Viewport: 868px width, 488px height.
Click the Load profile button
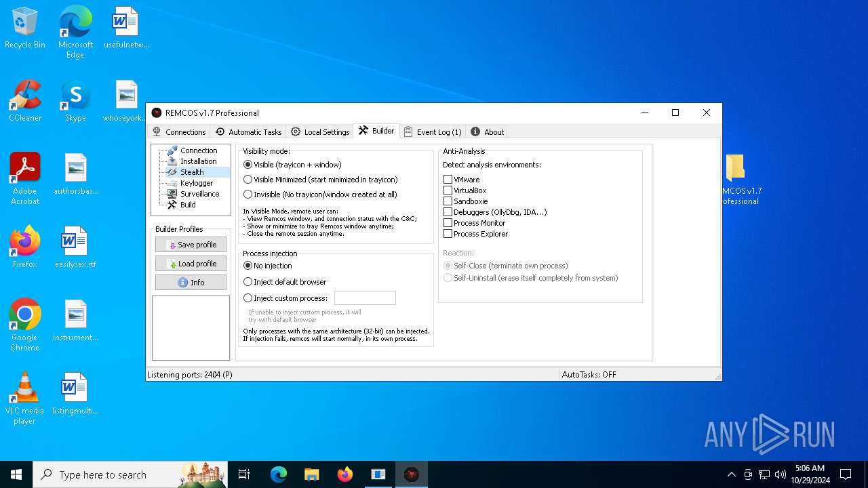pos(191,264)
